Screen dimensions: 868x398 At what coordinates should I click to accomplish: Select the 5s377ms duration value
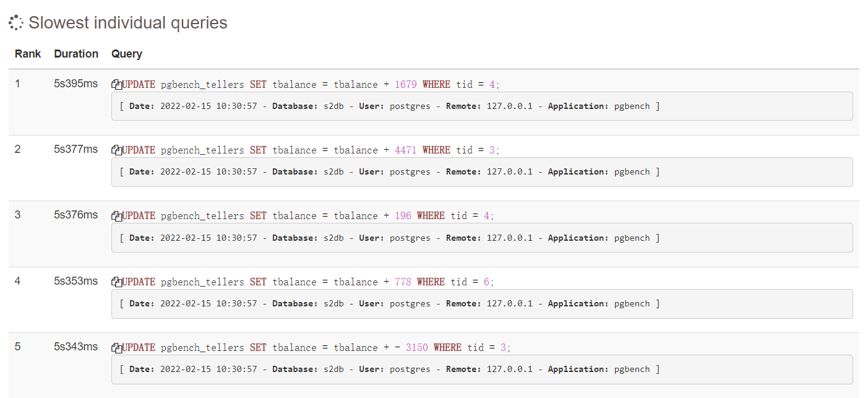click(76, 149)
